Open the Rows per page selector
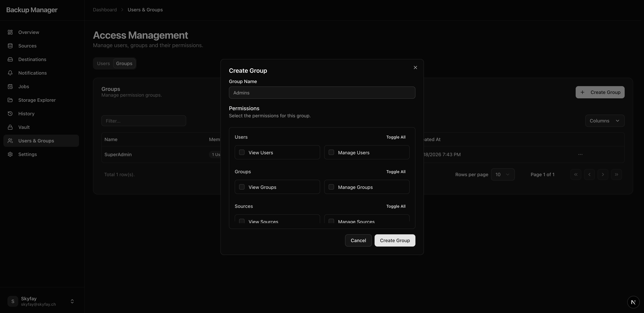 pos(503,174)
